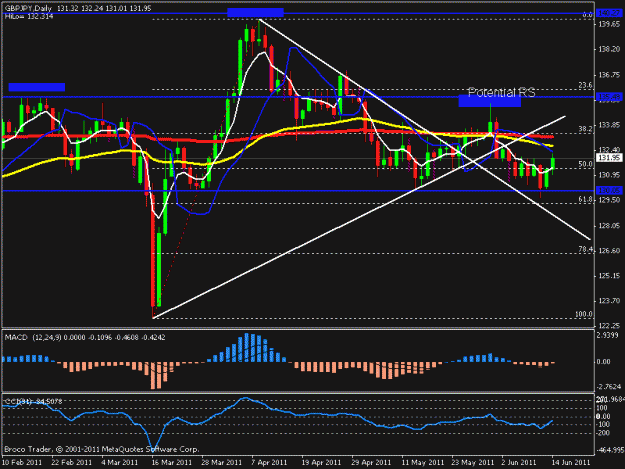Click the -200 CCI scale value

(x=603, y=433)
